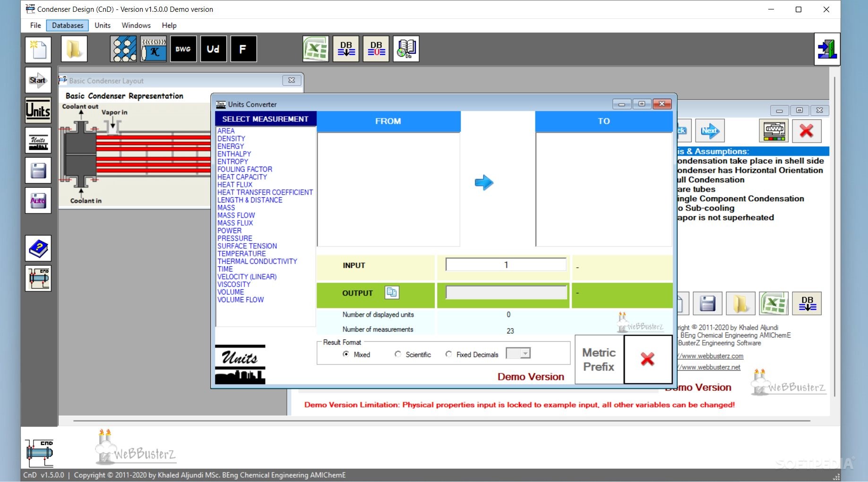
Task: Click the Excel export icon in top toolbar
Action: (x=316, y=49)
